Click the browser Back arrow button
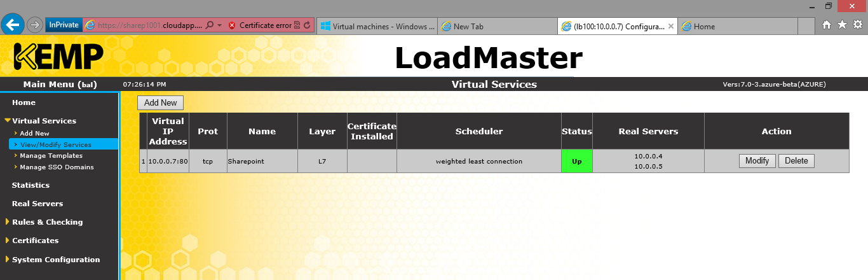Image resolution: width=868 pixels, height=280 pixels. click(13, 25)
